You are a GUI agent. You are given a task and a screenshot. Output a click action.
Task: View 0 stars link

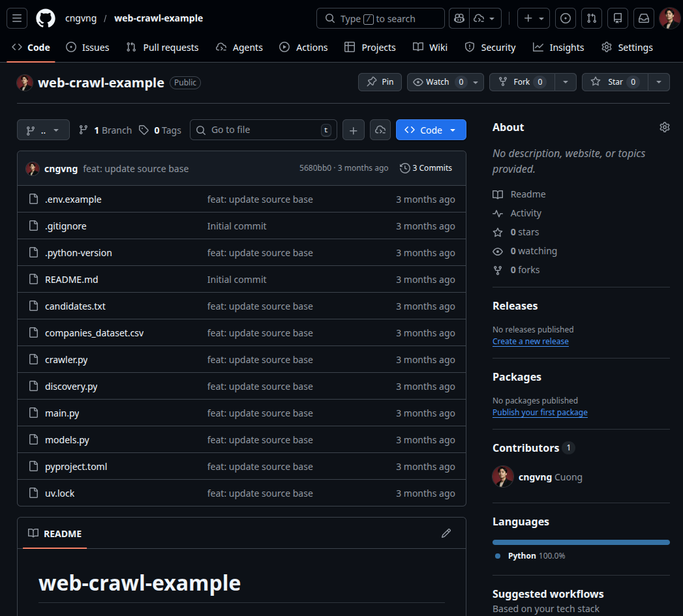[516, 232]
